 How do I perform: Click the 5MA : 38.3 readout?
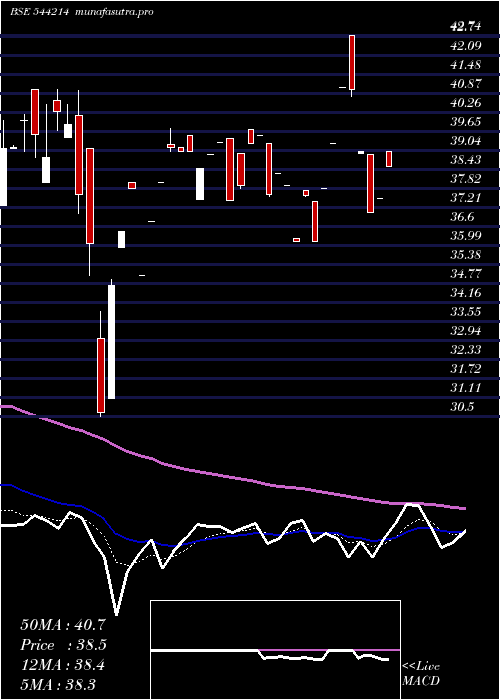(x=58, y=685)
